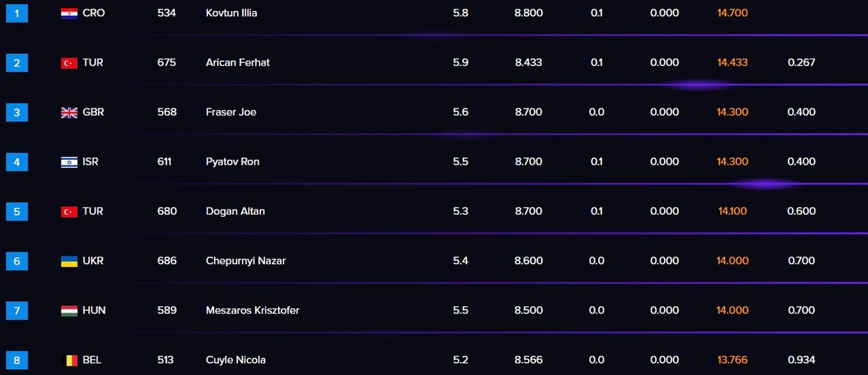This screenshot has height=375, width=868.
Task: Click execution score 8.566
Action: point(529,360)
